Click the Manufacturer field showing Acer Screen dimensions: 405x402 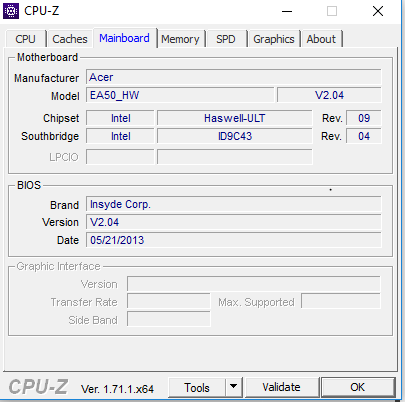click(234, 77)
